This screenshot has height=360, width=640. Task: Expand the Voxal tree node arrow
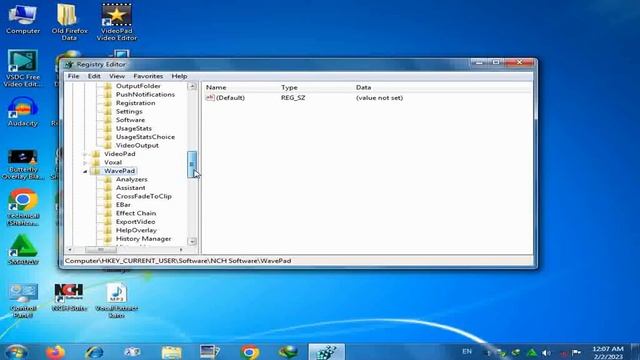coord(85,163)
